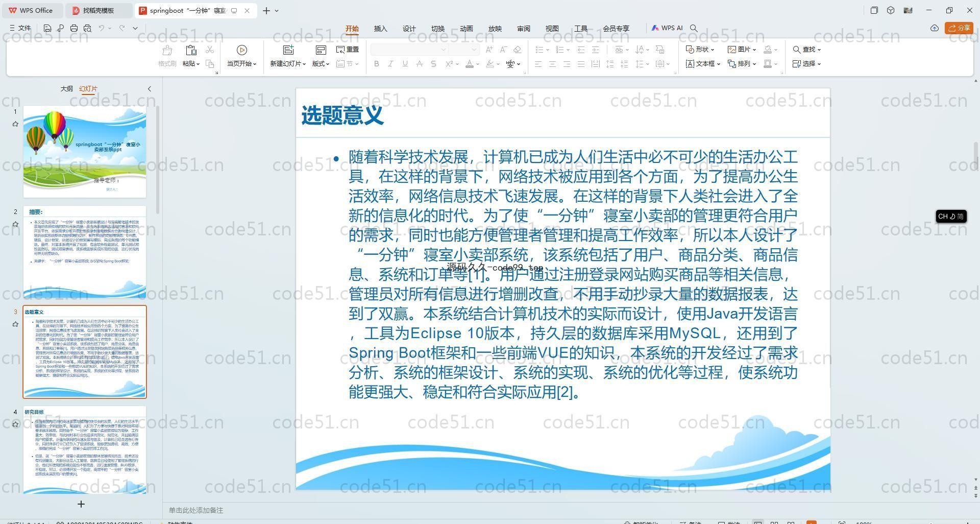Open the numbered list dropdown

tap(568, 50)
